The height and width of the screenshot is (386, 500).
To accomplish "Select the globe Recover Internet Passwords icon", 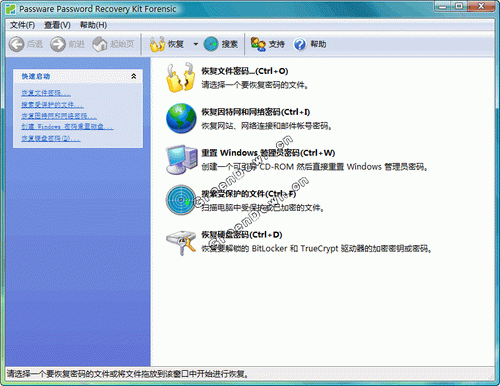I will [181, 118].
